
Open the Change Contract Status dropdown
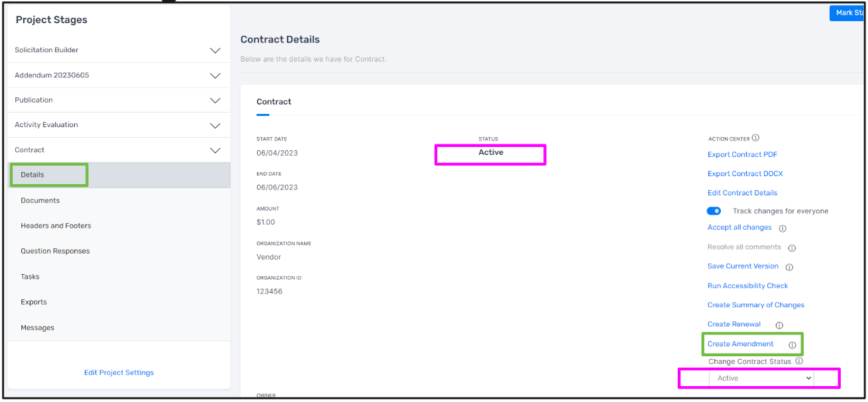761,378
